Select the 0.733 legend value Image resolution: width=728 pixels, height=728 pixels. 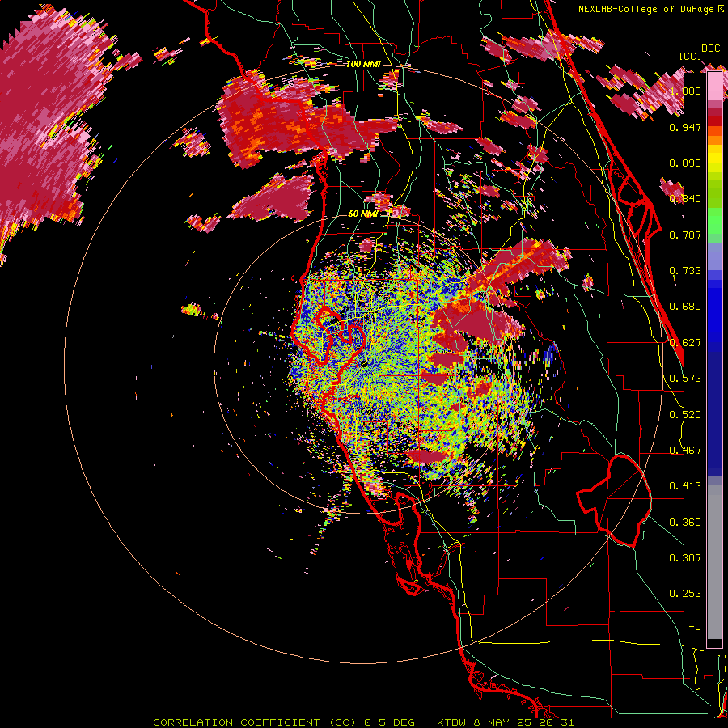685,271
